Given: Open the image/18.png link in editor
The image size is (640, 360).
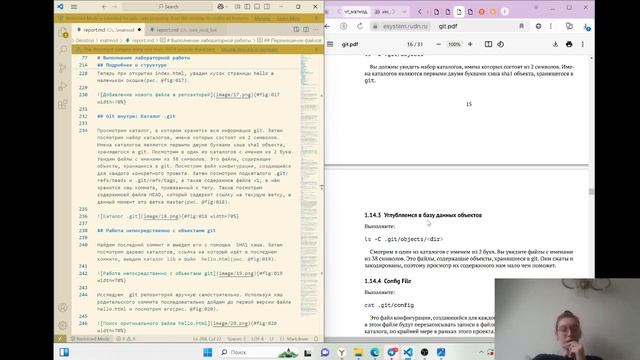Looking at the screenshot, I should [161, 216].
